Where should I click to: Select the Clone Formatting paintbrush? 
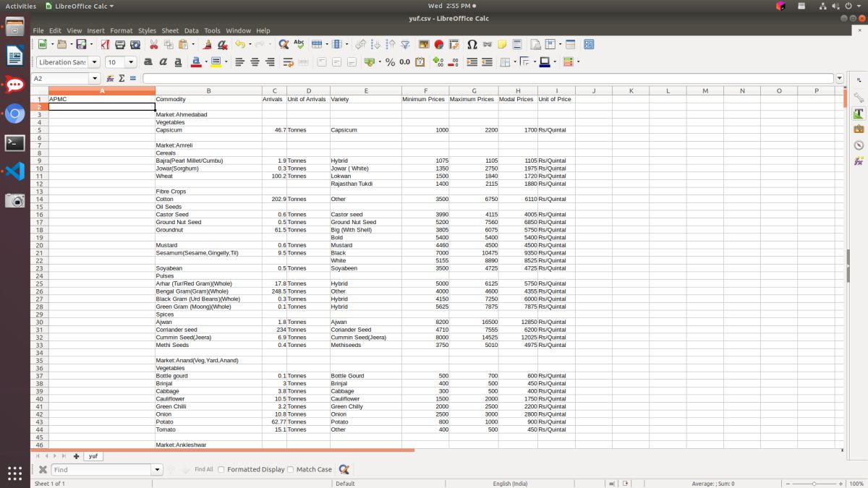tap(207, 44)
